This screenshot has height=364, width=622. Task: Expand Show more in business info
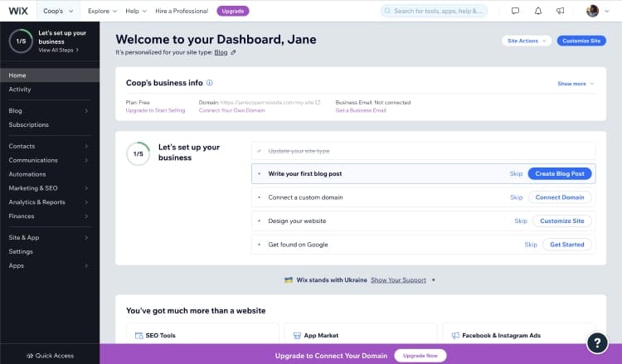click(x=576, y=84)
